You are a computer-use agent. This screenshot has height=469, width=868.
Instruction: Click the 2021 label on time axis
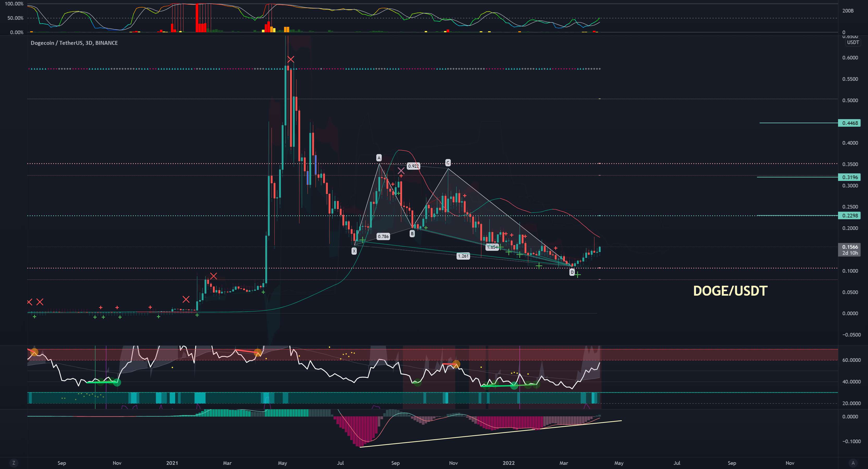172,463
